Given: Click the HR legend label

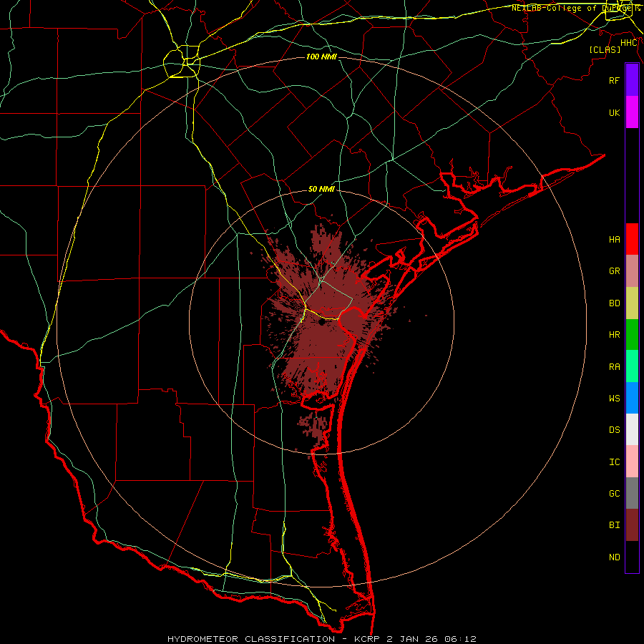Looking at the screenshot, I should tap(614, 335).
